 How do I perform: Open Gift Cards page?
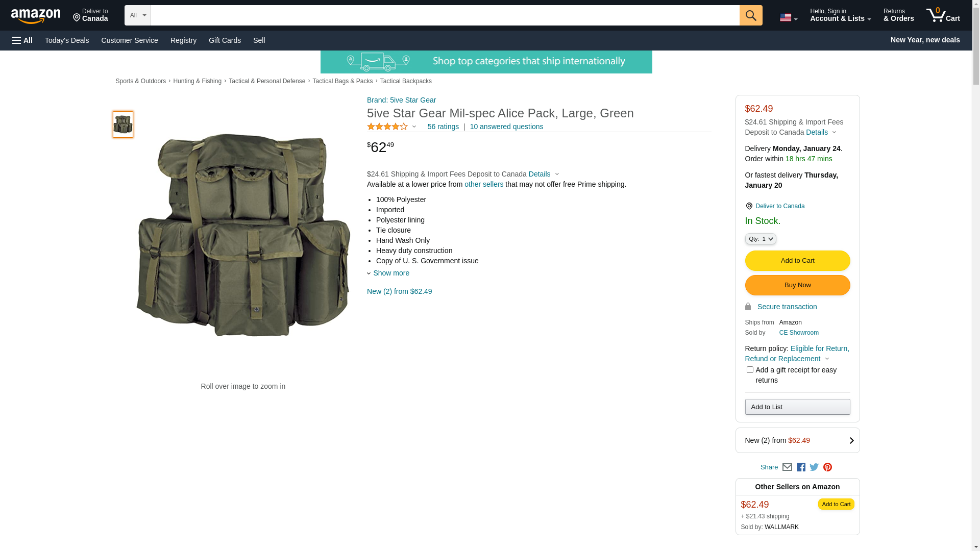(225, 40)
